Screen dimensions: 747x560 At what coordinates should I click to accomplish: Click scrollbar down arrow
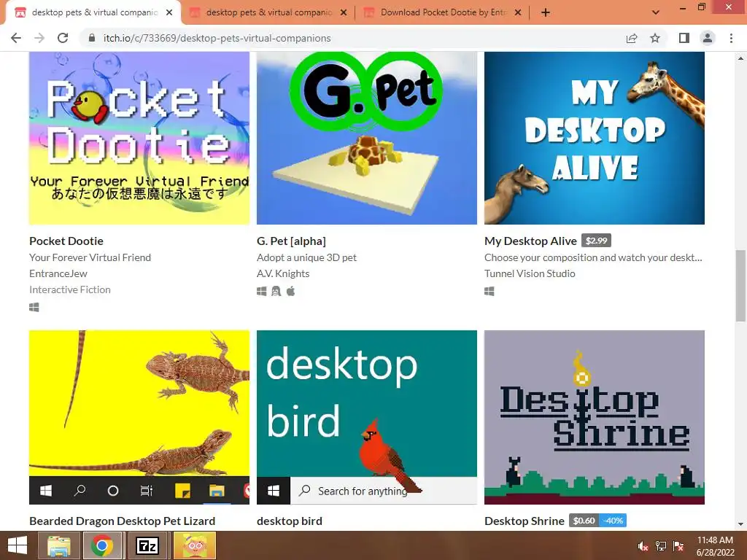point(740,524)
